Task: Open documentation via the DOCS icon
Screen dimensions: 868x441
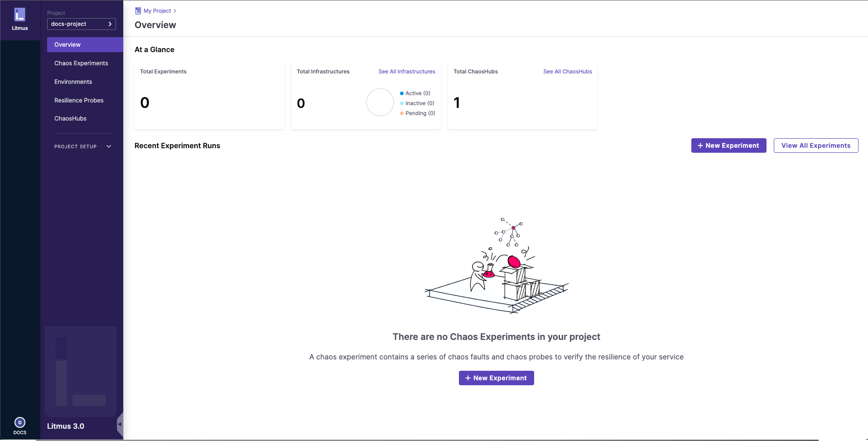Action: (20, 422)
